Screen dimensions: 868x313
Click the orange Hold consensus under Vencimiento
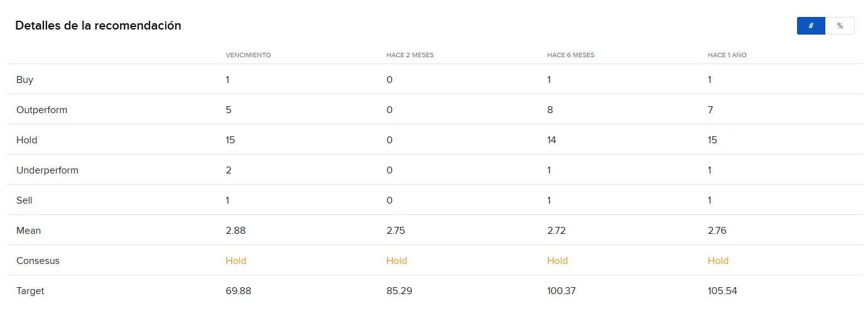click(236, 261)
